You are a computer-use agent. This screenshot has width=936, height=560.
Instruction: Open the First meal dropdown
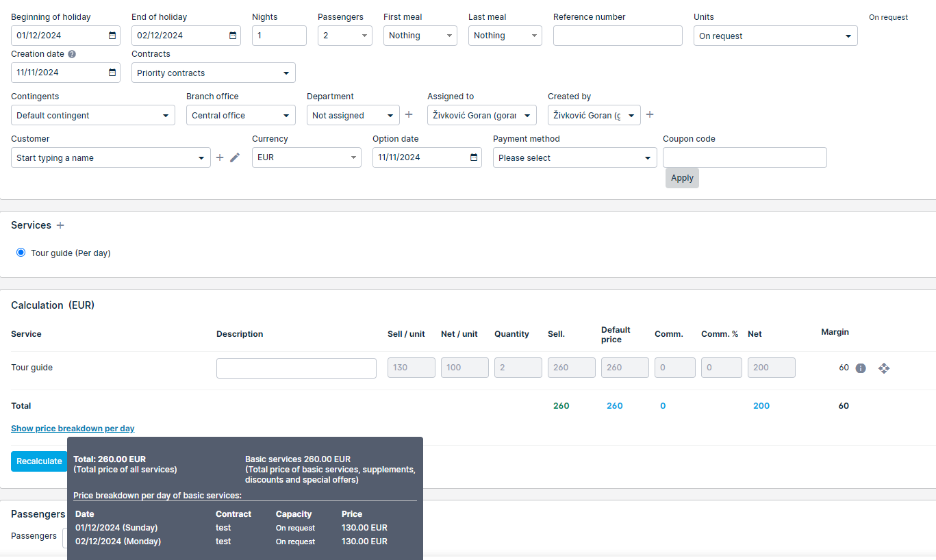click(x=420, y=36)
